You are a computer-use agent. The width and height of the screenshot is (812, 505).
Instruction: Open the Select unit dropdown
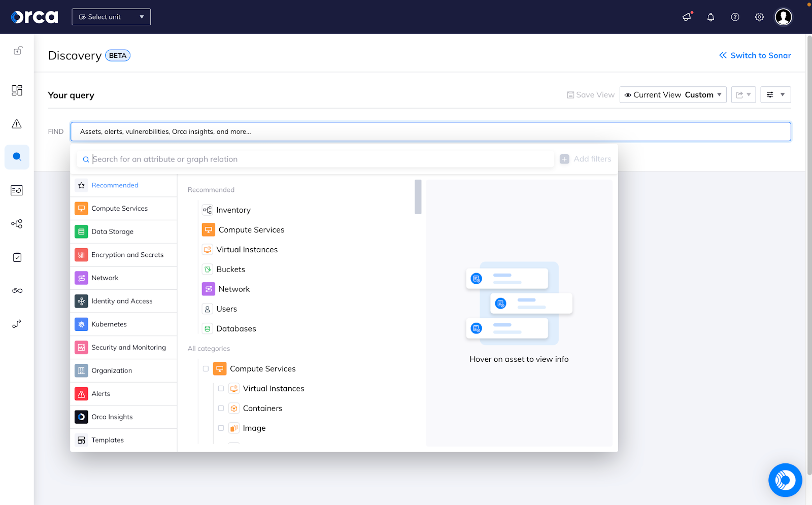111,17
